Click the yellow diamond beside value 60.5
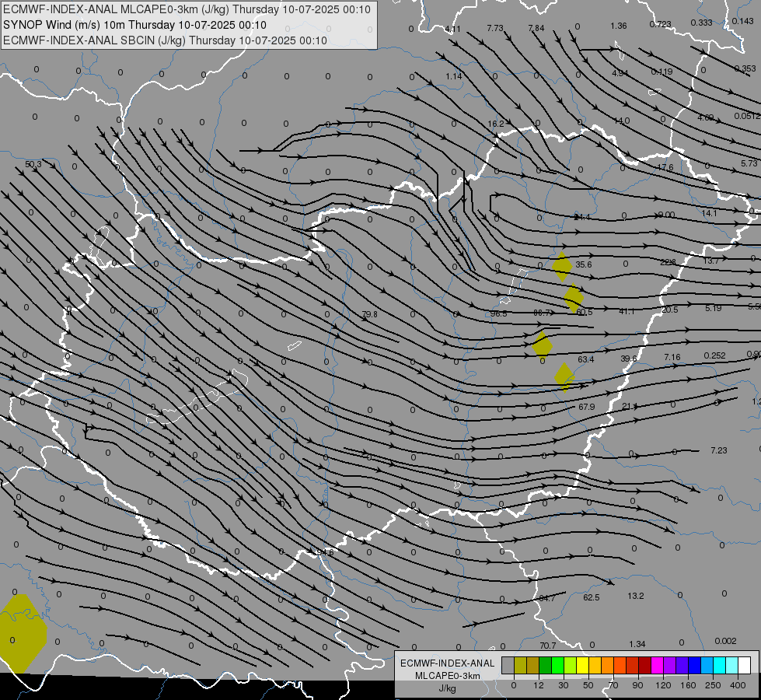 tap(573, 297)
